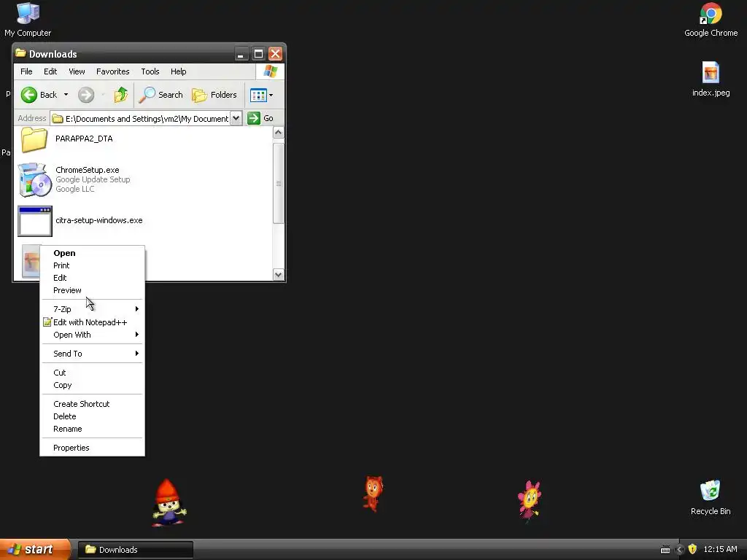Viewport: 747px width, 560px height.
Task: Select the citra-setup-windows.exe icon
Action: tap(35, 221)
